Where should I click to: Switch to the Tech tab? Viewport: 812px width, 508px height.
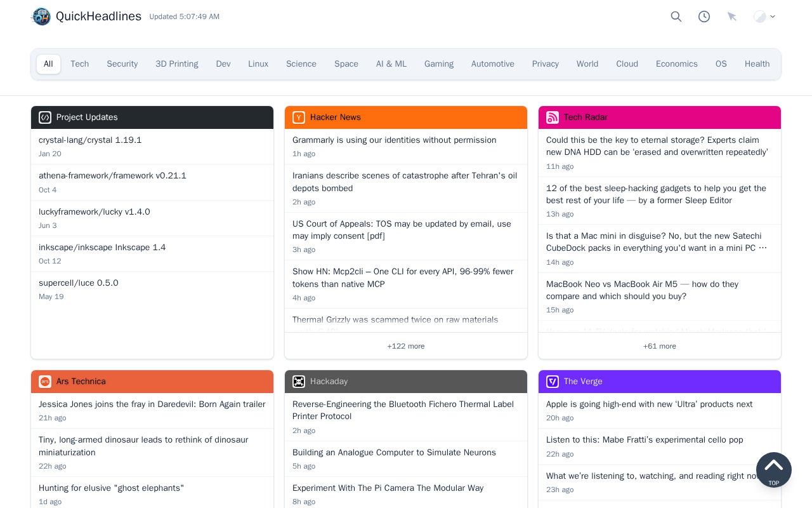point(80,64)
